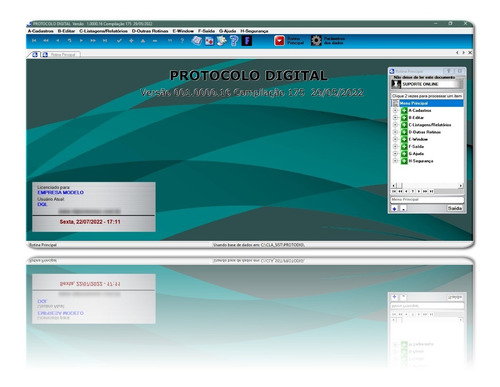The height and width of the screenshot is (387, 500).
Task: Click the Menu Principal text field
Action: tap(427, 200)
